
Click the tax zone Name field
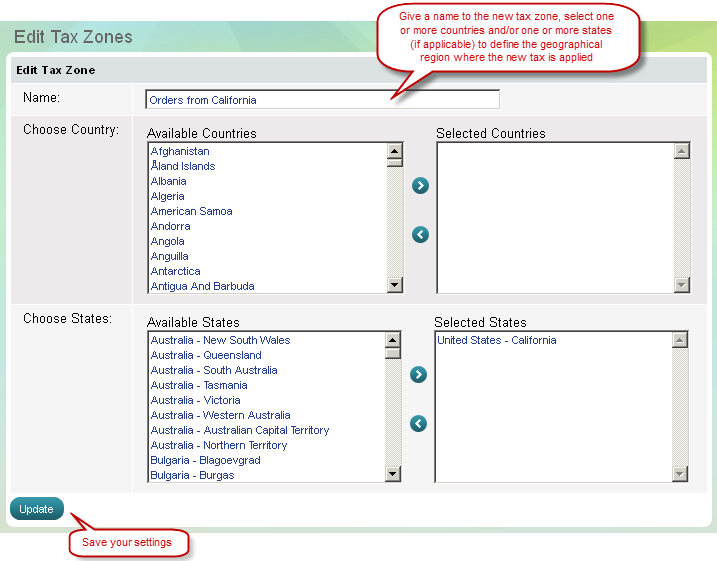[322, 100]
